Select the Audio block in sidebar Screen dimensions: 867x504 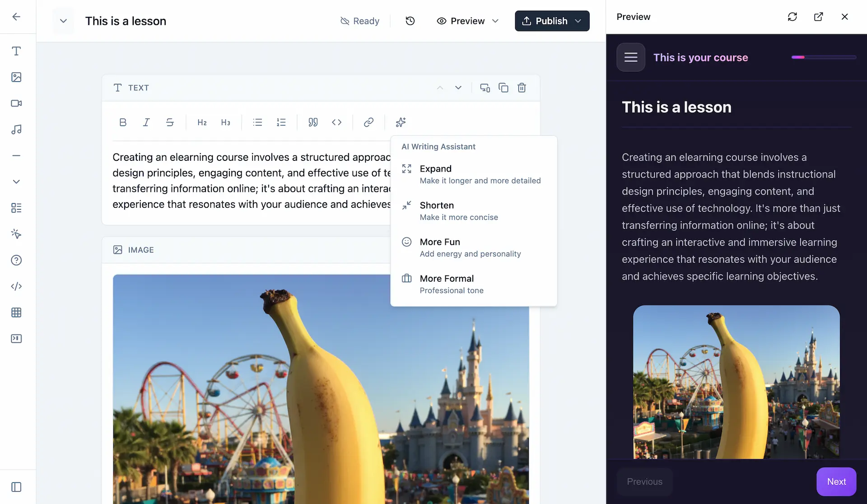[17, 130]
